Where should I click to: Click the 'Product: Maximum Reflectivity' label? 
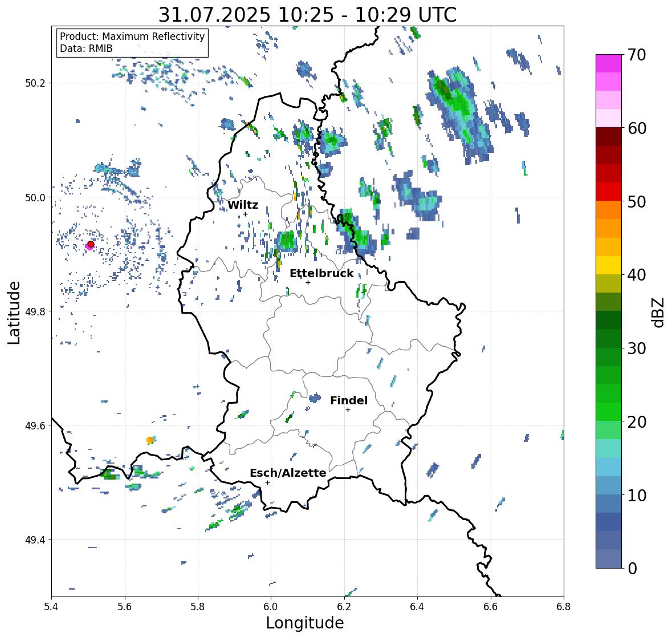click(132, 36)
